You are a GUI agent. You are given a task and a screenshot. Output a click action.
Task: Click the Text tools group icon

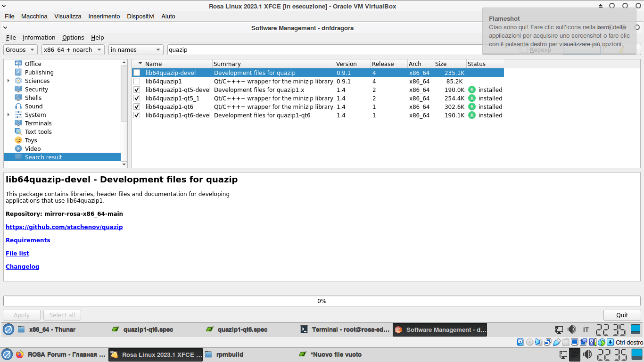[18, 132]
